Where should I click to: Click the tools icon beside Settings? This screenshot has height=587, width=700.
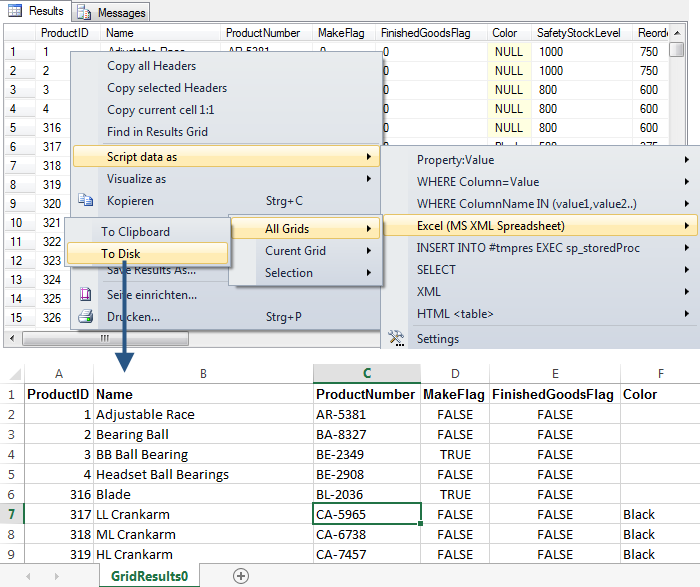[396, 338]
